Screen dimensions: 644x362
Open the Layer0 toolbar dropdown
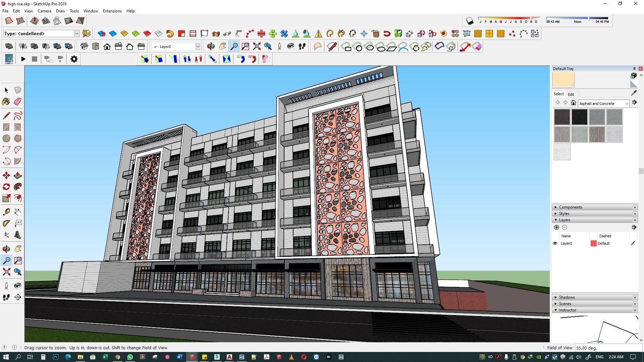(x=198, y=47)
